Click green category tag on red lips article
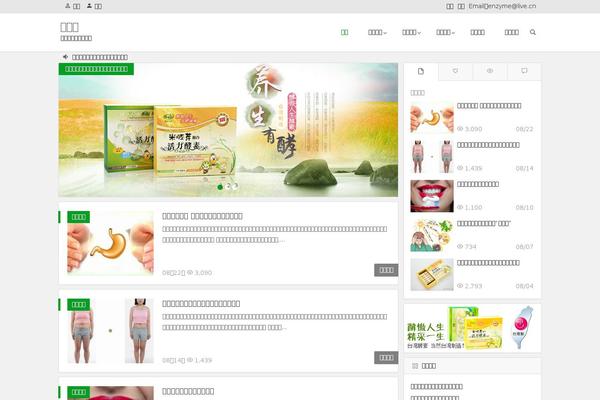 [78, 392]
